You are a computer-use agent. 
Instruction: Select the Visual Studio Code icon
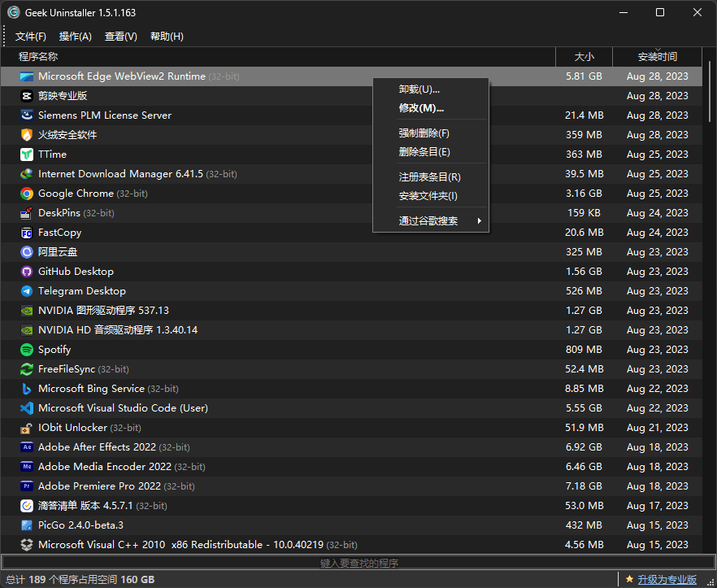tap(27, 408)
